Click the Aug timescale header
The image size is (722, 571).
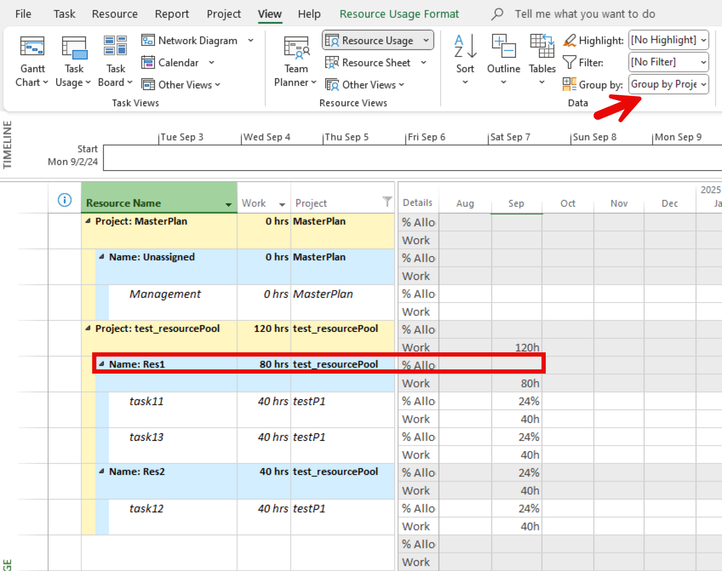[x=465, y=204]
